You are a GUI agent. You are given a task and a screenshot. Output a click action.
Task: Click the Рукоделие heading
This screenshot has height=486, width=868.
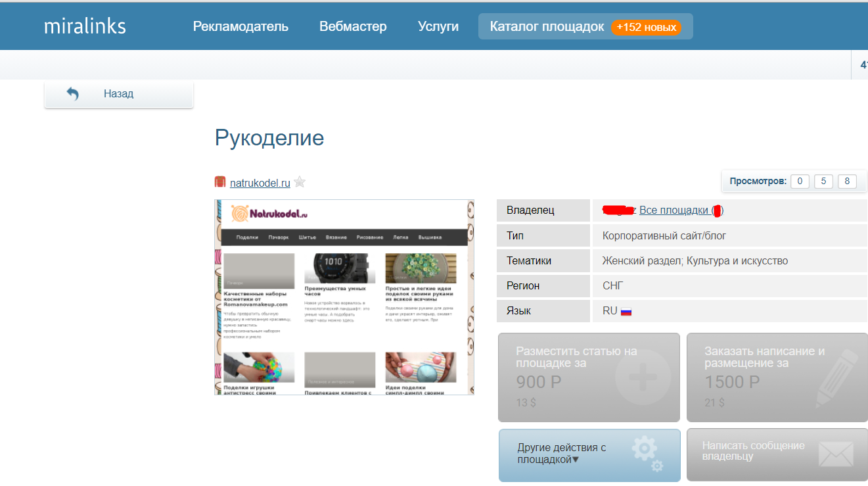(x=269, y=138)
